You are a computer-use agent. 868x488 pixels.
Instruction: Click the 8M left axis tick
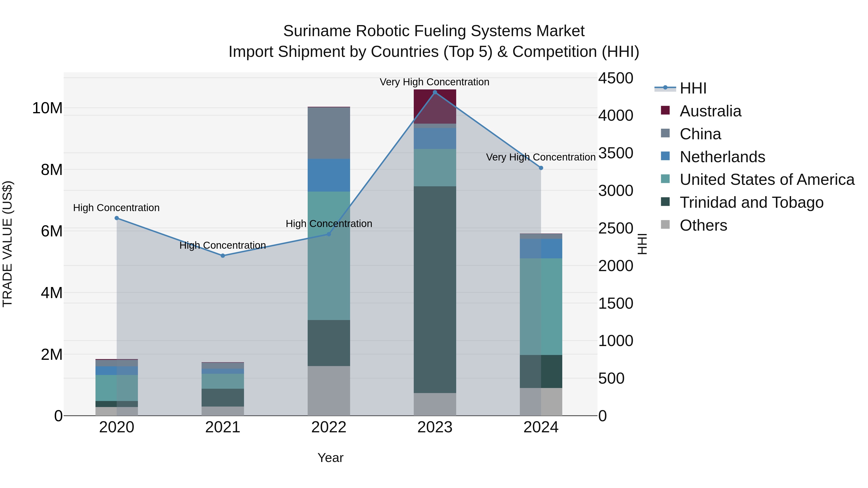(52, 170)
